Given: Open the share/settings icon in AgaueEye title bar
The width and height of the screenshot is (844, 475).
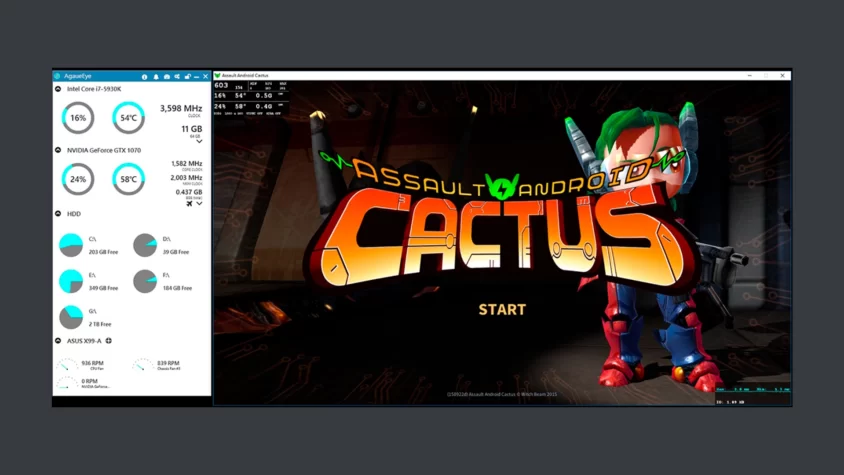Looking at the screenshot, I should pyautogui.click(x=177, y=76).
